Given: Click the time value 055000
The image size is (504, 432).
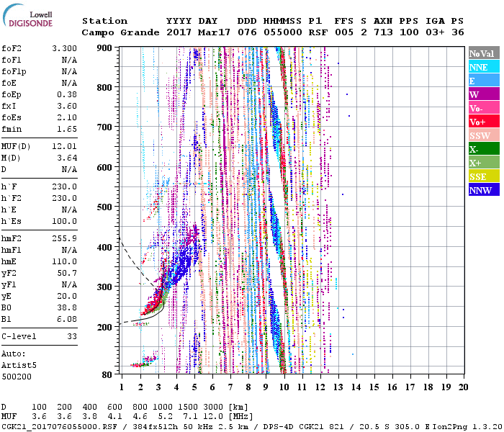Looking at the screenshot, I should [x=283, y=32].
